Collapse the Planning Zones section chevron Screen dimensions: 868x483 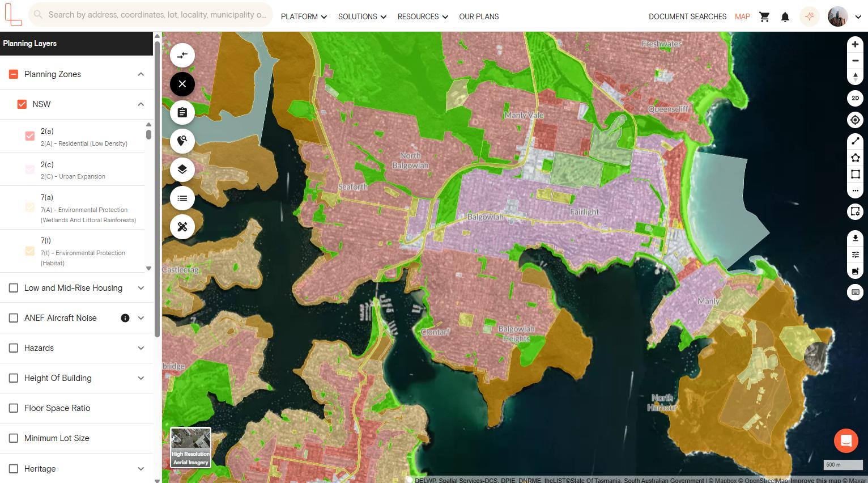click(141, 74)
